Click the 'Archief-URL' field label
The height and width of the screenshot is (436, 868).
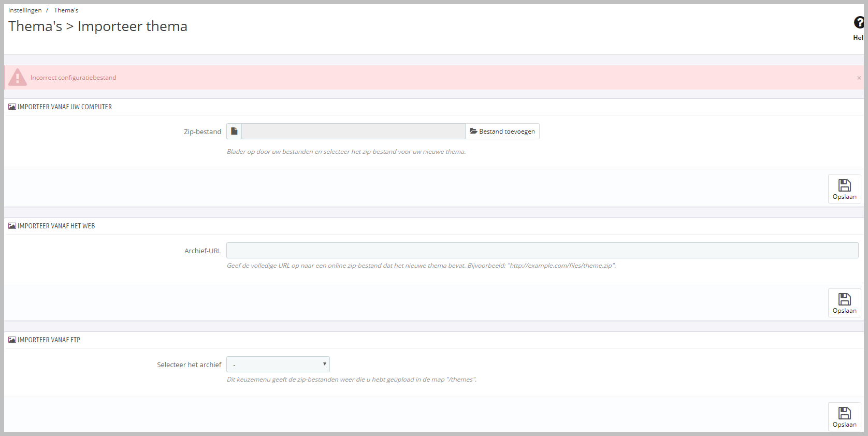202,251
